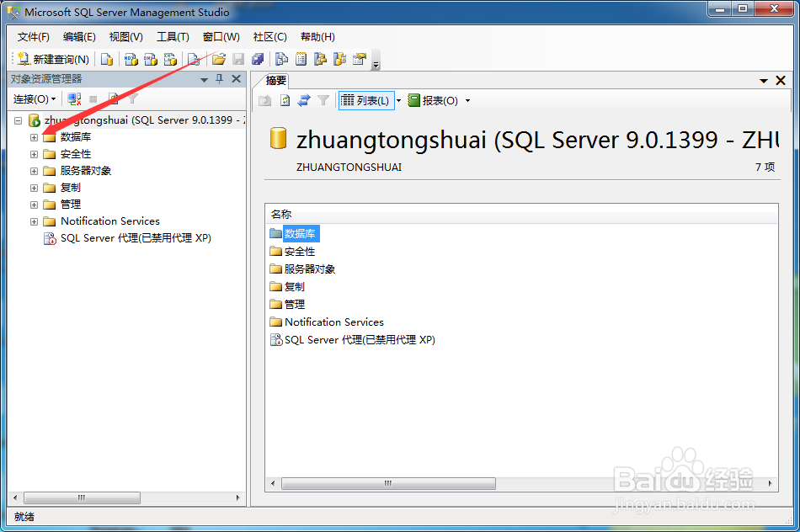
Task: Click the Filter icon in 摘要 toolbar
Action: [x=323, y=100]
